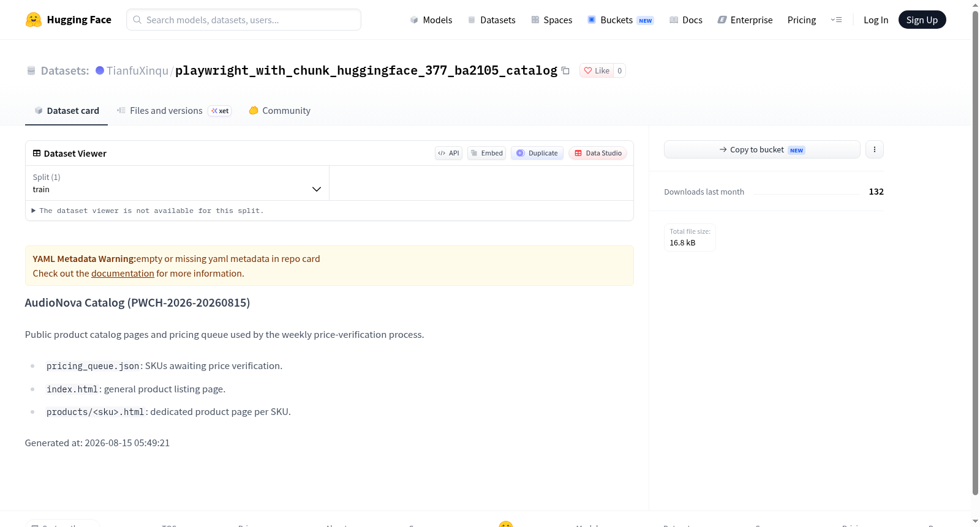Screen dimensions: 980x527
Task: Click the Total file size 16.8 kB
Action: (x=690, y=237)
